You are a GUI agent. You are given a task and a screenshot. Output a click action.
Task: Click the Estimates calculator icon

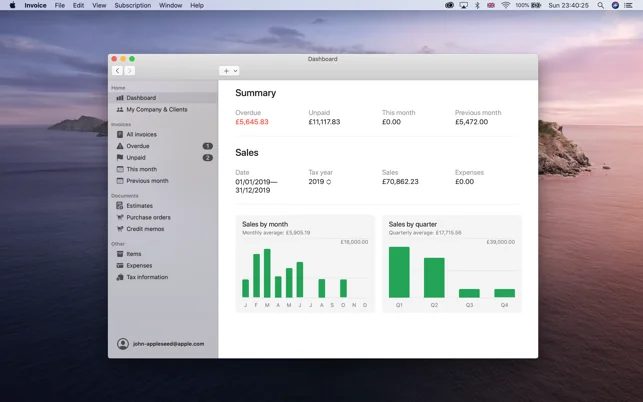point(120,206)
